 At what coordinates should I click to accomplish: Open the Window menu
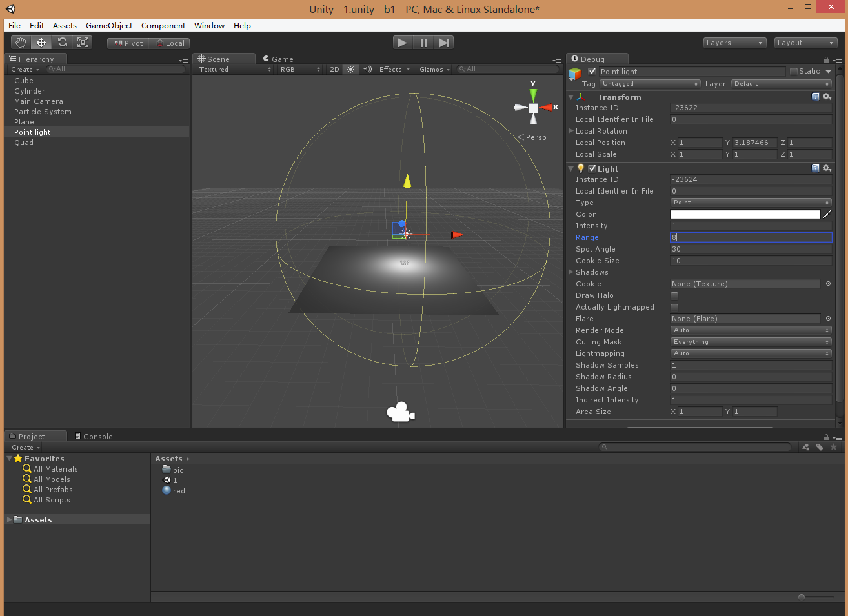[x=209, y=26]
